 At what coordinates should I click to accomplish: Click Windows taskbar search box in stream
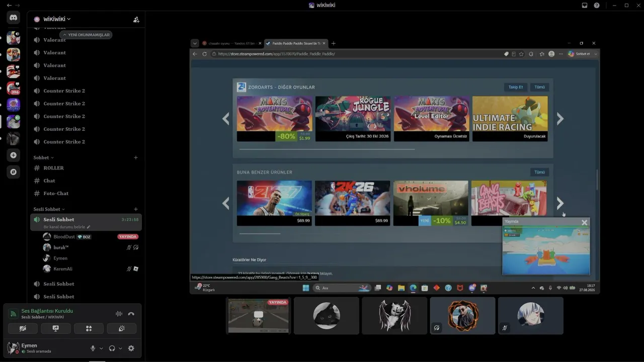[x=342, y=288]
